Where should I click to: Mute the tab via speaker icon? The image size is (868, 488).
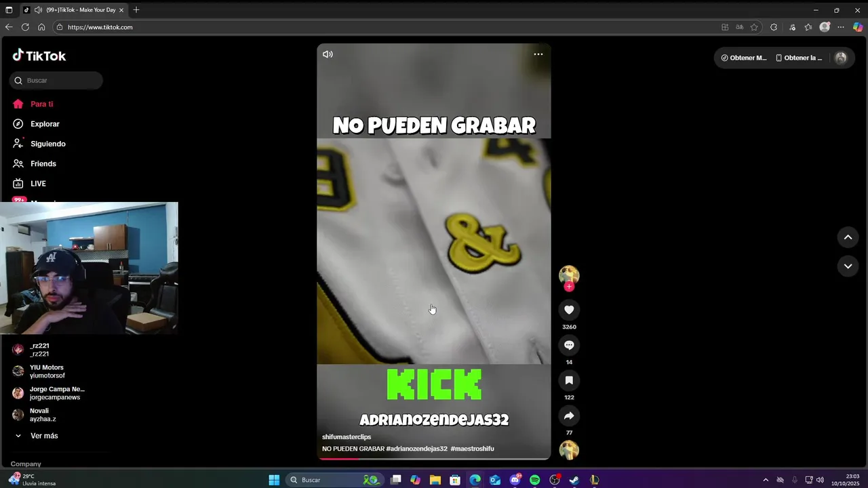(38, 10)
